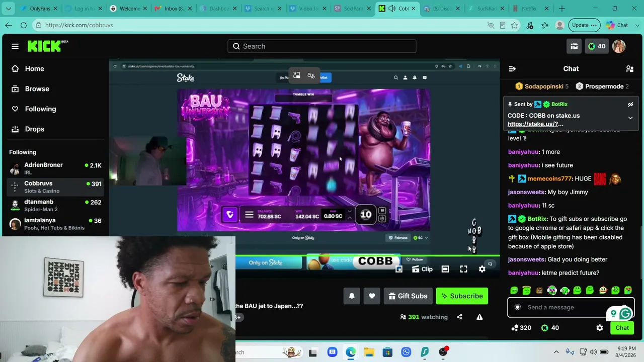
Task: Click the Gift Subs button
Action: coord(408,296)
